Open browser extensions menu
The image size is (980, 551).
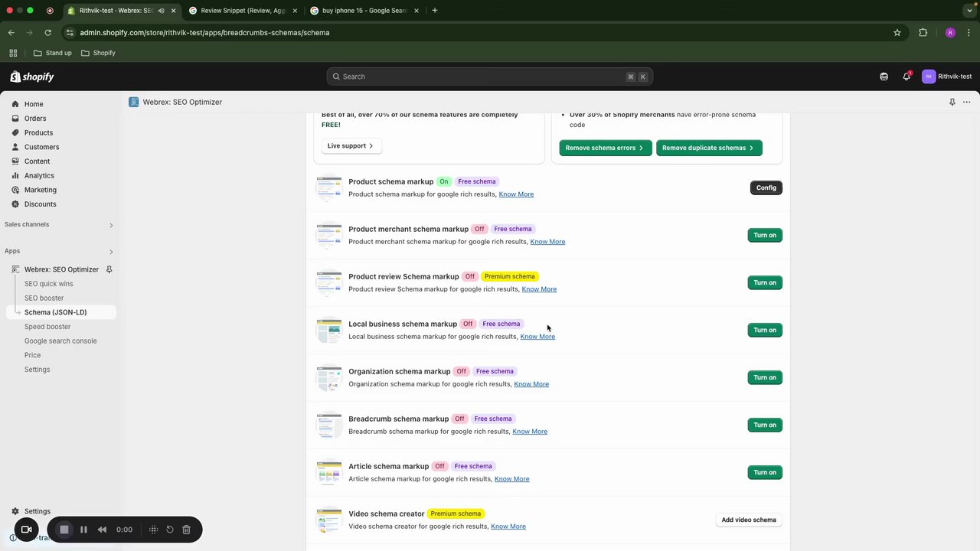pyautogui.click(x=923, y=33)
